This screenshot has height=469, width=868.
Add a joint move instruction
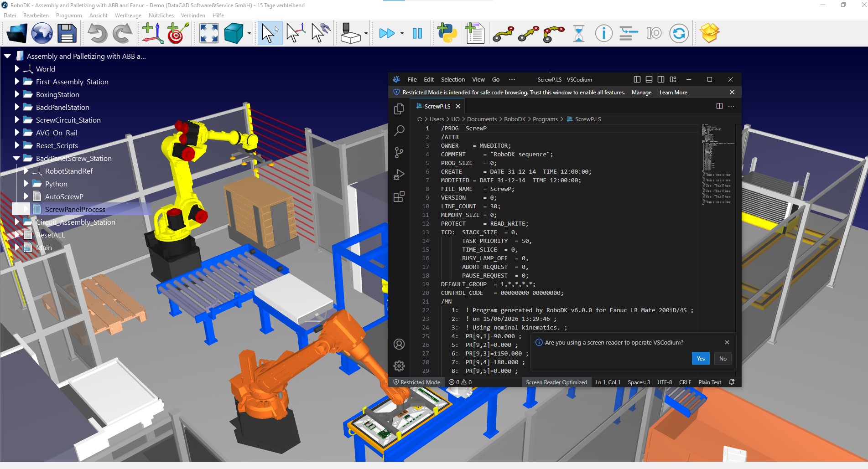click(503, 33)
